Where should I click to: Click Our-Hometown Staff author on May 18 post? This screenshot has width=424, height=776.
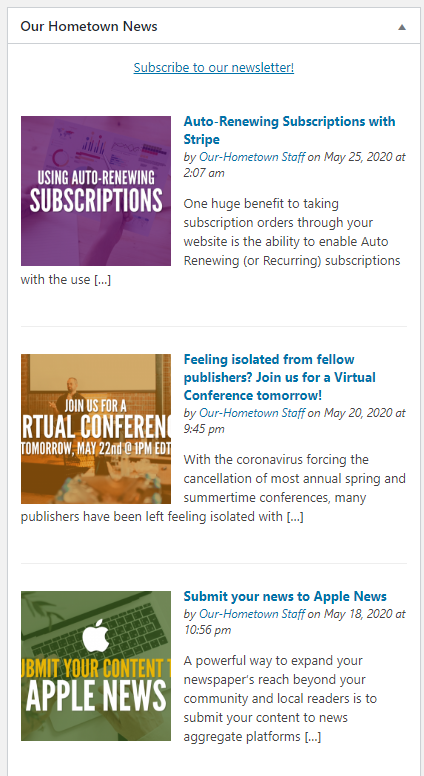[x=252, y=614]
